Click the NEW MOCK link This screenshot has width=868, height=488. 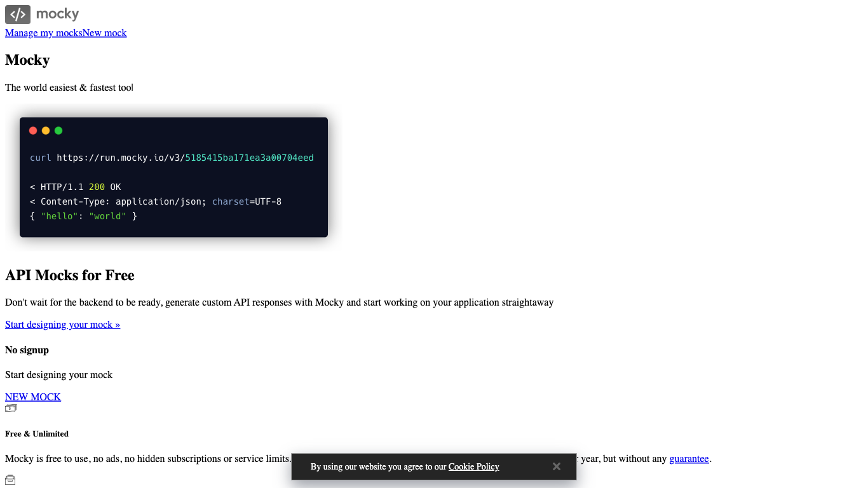[33, 397]
